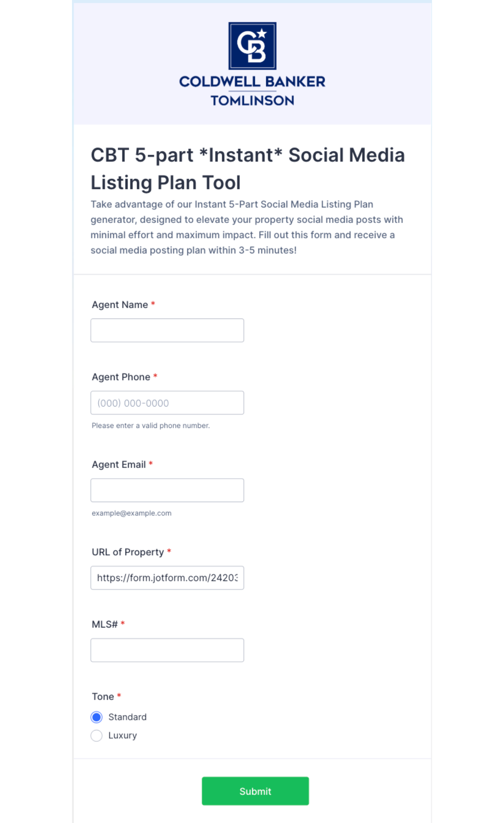Click the Agent Email label
This screenshot has width=504, height=823.
(x=119, y=465)
